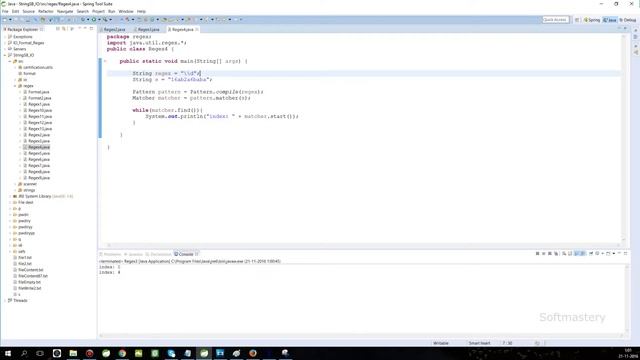Expand the Threads project

5,300
